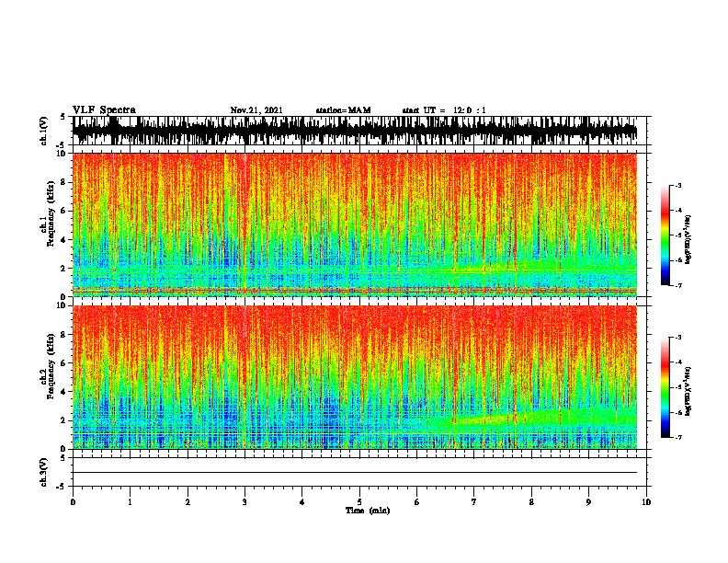Viewport: 728px width, 563px height.
Task: Select the log(PSD) unit label beside ch.2 colorbar
Action: point(688,391)
